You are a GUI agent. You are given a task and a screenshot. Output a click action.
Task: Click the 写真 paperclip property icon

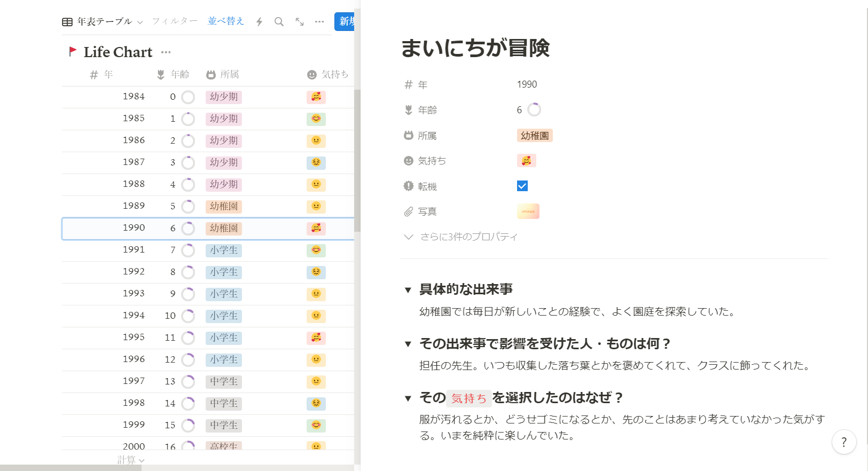tap(409, 212)
